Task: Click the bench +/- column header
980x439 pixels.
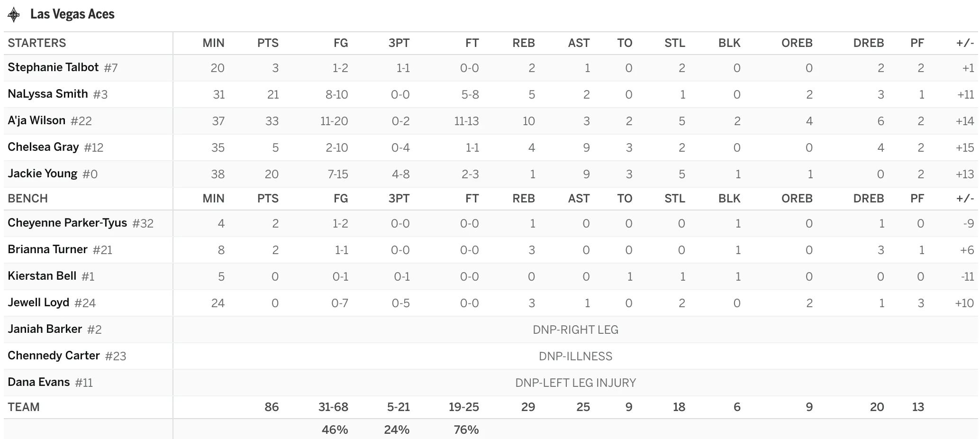Action: pyautogui.click(x=965, y=199)
